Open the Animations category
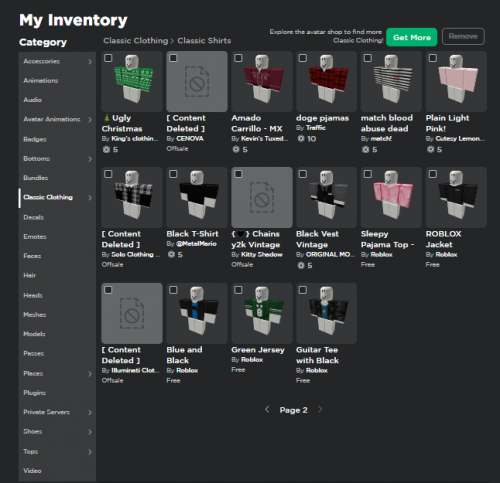The width and height of the screenshot is (500, 483). pos(57,81)
